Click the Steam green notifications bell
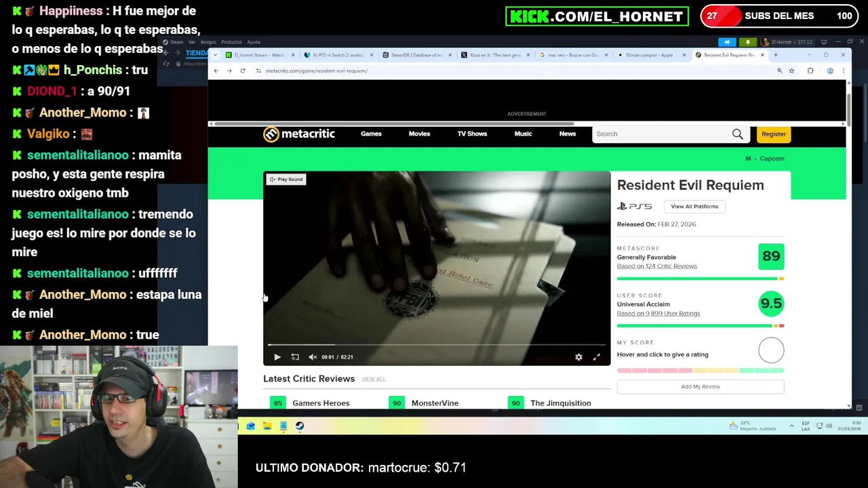Screen dimensions: 868x488 (x=748, y=42)
